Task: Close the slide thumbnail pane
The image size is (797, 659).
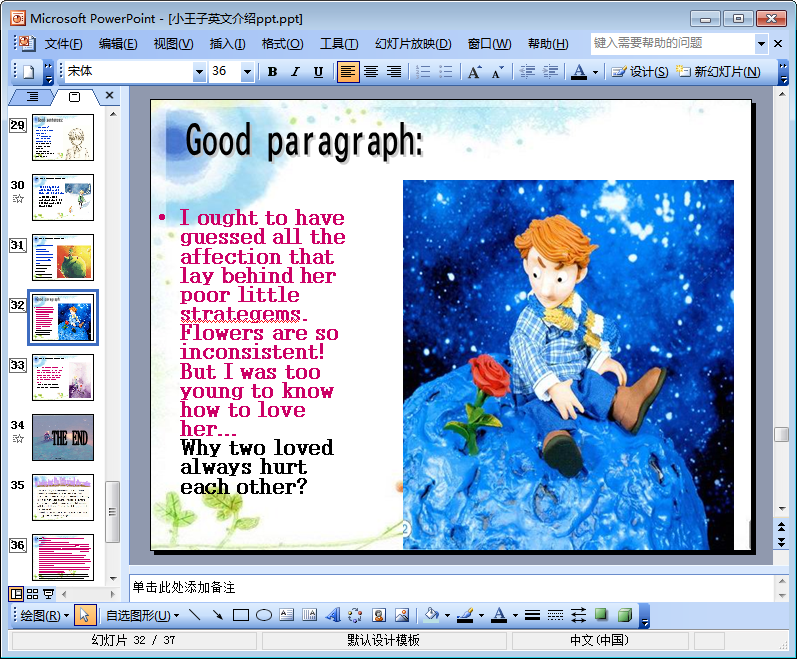Action: click(109, 96)
